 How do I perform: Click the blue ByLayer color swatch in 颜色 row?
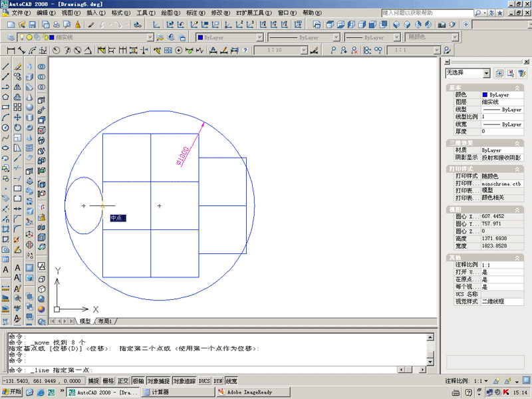pos(485,95)
